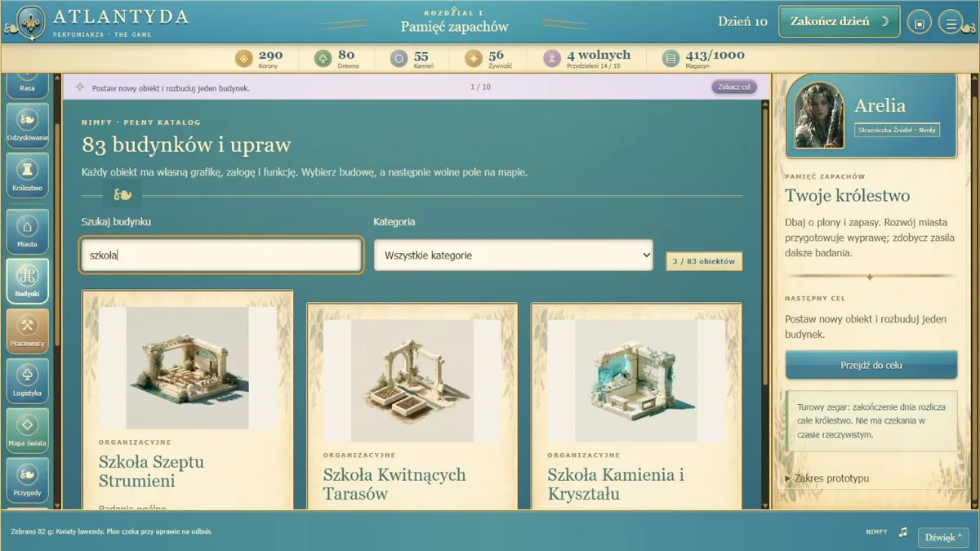
Task: Open the Odzyskiwanie sidebar section
Action: point(27,126)
